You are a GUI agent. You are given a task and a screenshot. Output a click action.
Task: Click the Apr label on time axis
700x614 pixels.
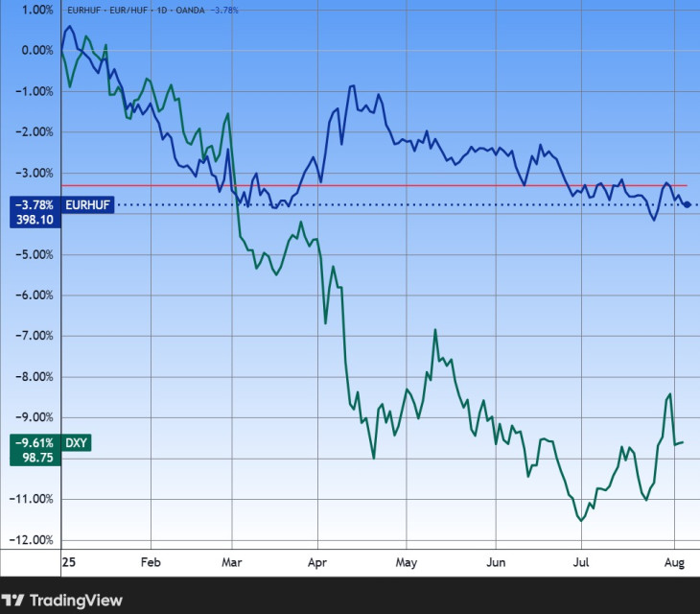pyautogui.click(x=317, y=562)
